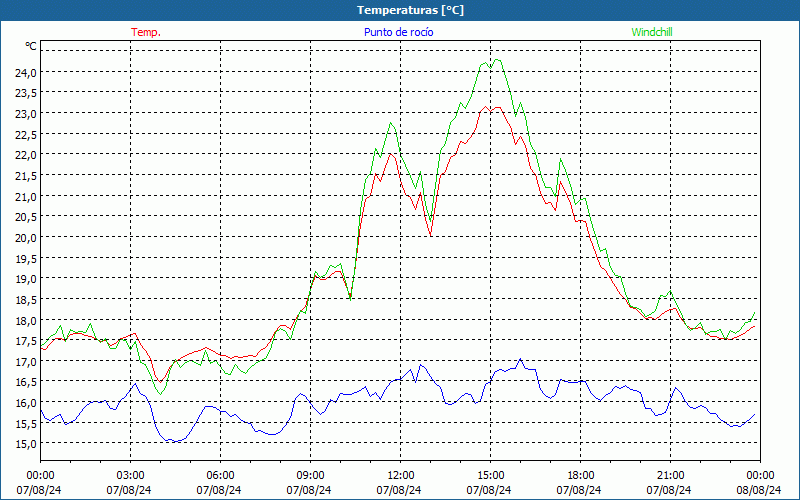800x500 pixels.
Task: Click the '03:00' time axis label
Action: coord(131,476)
